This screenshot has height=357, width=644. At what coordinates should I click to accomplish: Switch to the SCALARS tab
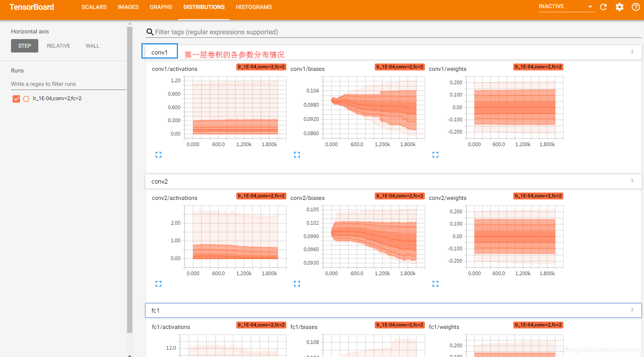point(94,7)
